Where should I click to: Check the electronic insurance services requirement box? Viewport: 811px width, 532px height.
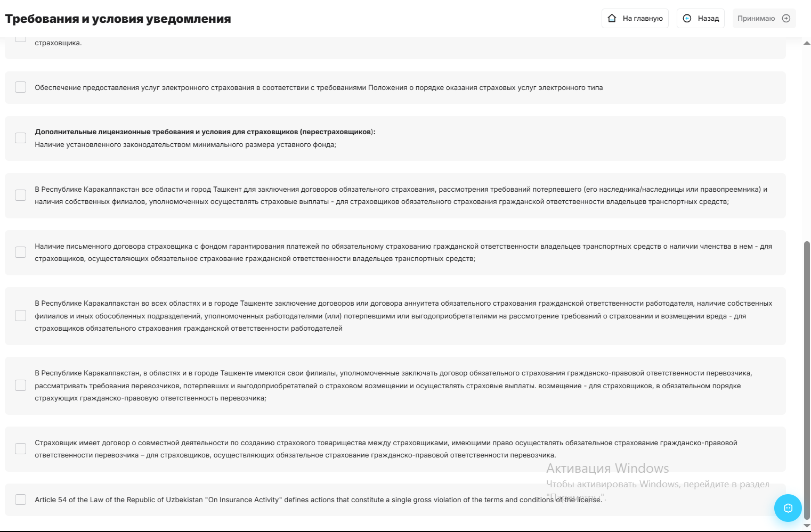click(x=21, y=87)
